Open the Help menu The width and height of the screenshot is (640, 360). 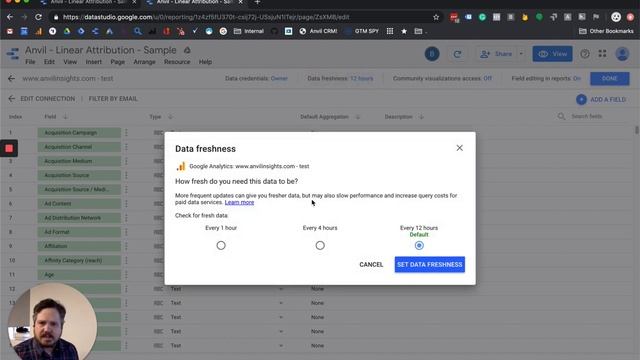pos(205,62)
